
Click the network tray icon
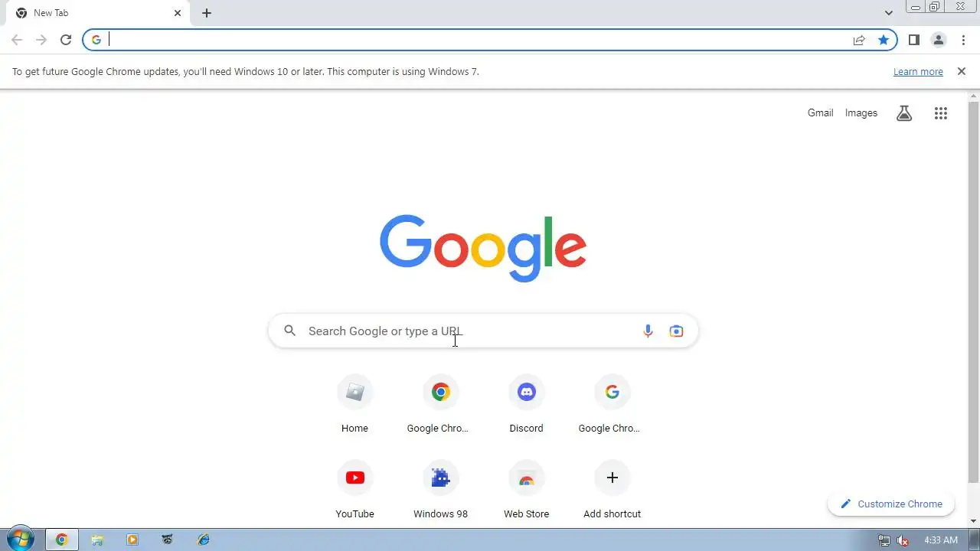click(884, 540)
